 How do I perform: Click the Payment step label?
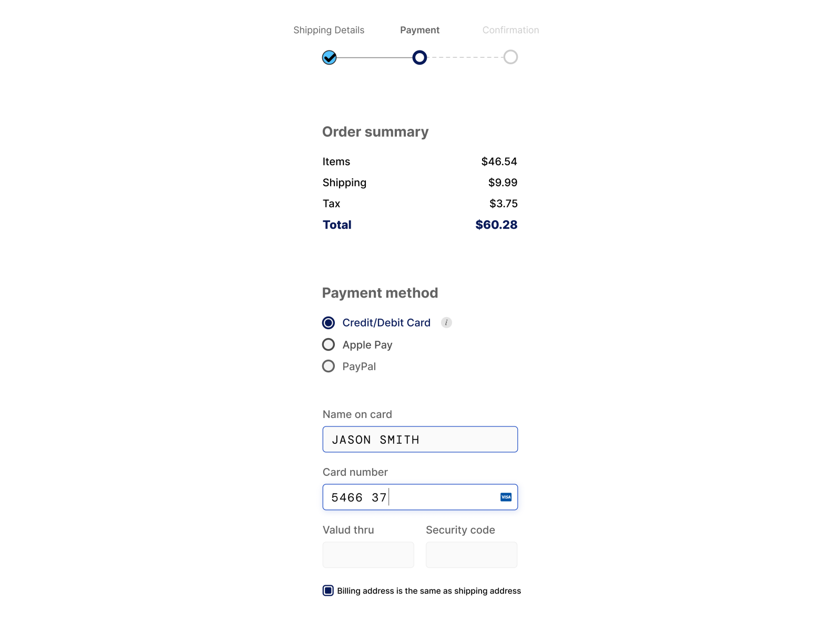(419, 30)
